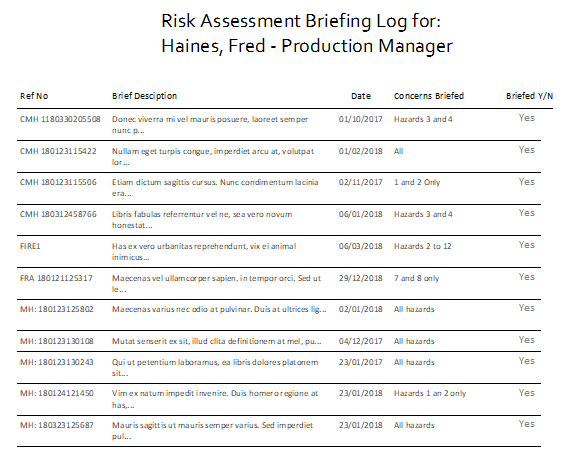Image resolution: width=563 pixels, height=453 pixels.
Task: Select reference FRA 180121125317
Action: (56, 278)
